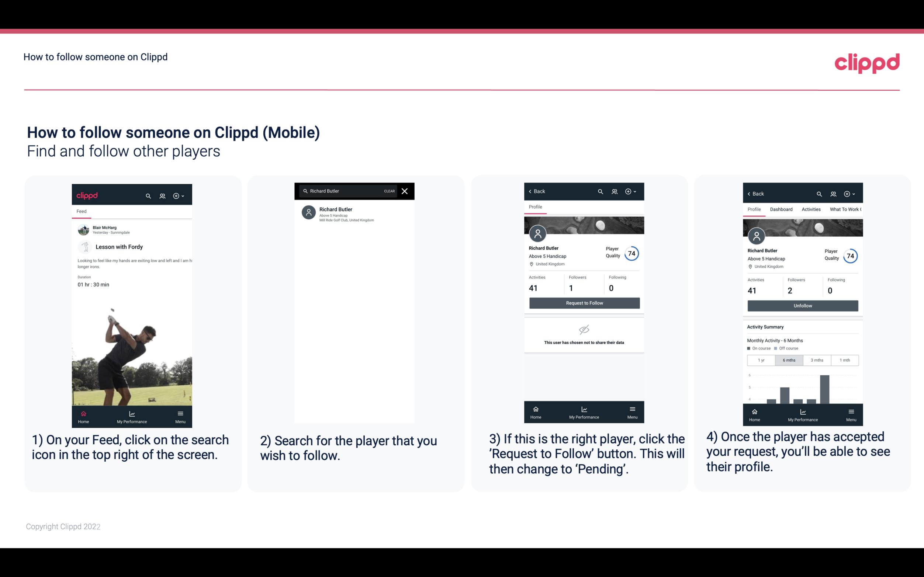The image size is (924, 577).
Task: Click the My Performance icon in bottom nav
Action: point(132,413)
